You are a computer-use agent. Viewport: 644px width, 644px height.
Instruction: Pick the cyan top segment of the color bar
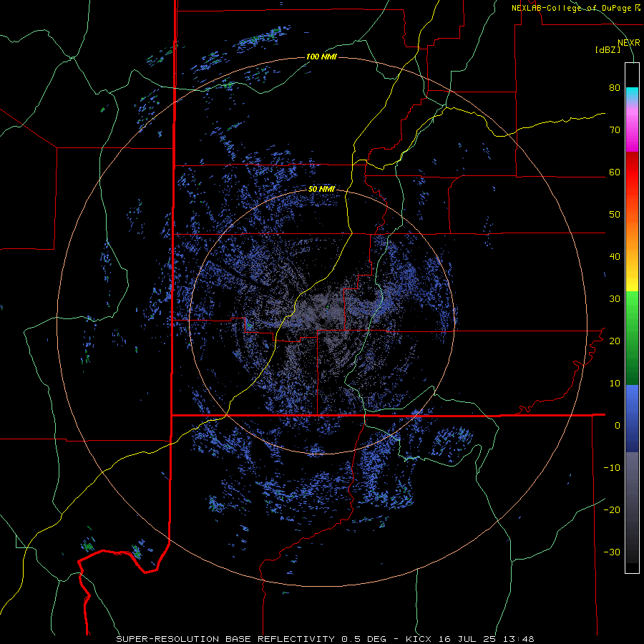pos(632,92)
